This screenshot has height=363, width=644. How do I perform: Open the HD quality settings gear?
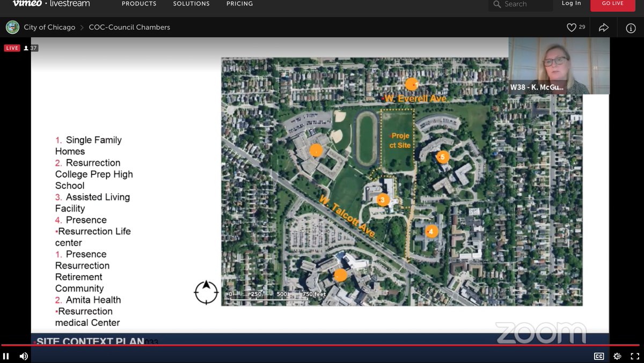point(617,356)
